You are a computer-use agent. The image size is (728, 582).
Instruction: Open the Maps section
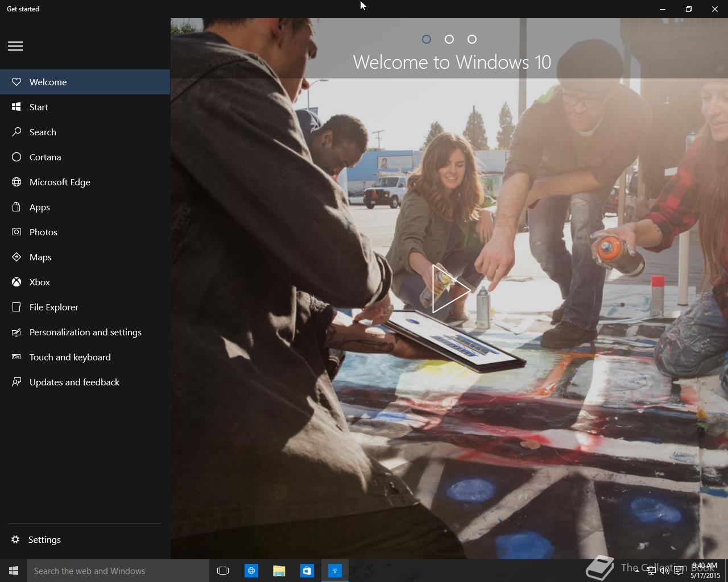click(85, 257)
